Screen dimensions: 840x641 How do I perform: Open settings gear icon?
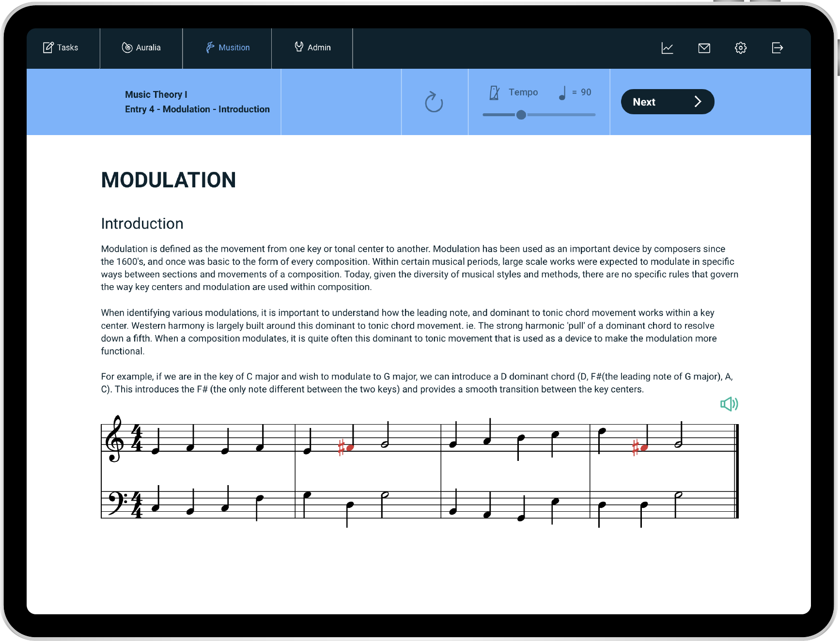click(740, 48)
